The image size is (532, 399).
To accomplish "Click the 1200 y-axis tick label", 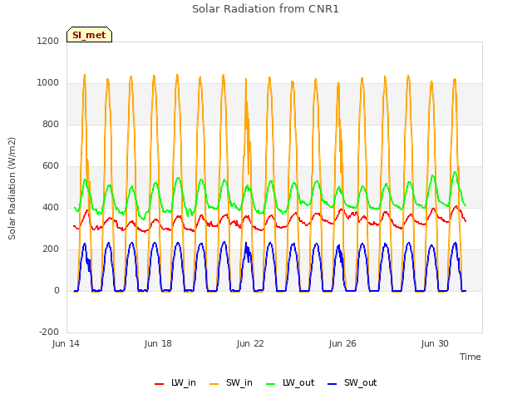I will pyautogui.click(x=48, y=41).
